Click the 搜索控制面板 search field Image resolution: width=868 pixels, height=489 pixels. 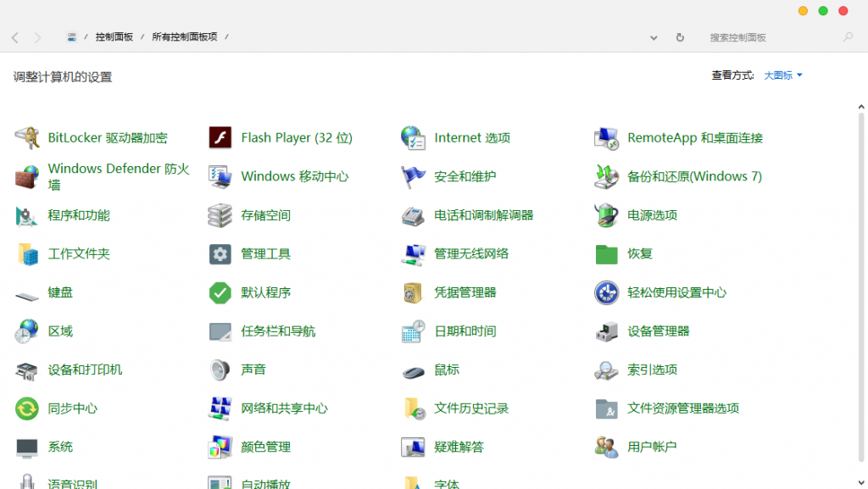772,37
